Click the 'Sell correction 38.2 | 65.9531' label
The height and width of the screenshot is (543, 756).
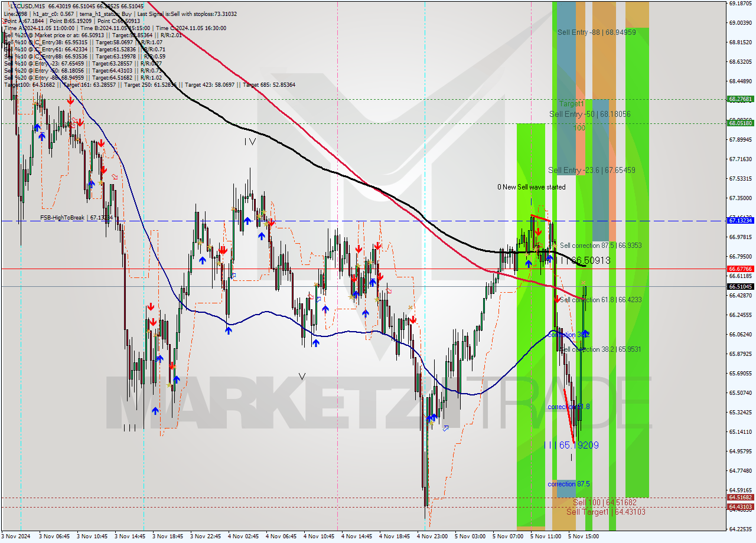601,349
